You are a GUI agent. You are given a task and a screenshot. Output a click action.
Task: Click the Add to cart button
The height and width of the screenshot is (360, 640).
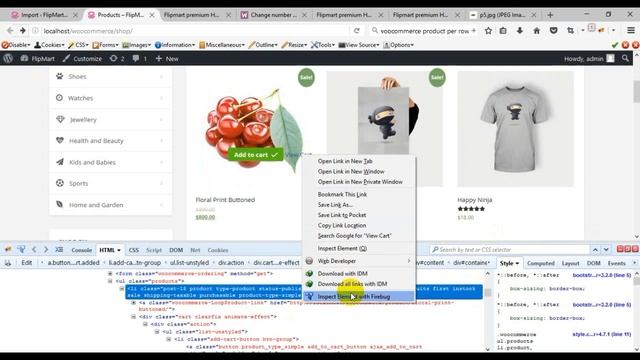tap(256, 155)
